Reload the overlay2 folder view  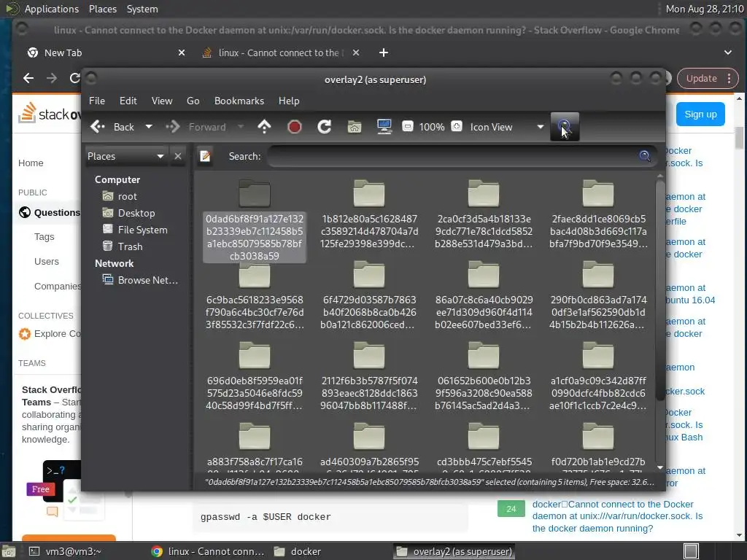[325, 127]
